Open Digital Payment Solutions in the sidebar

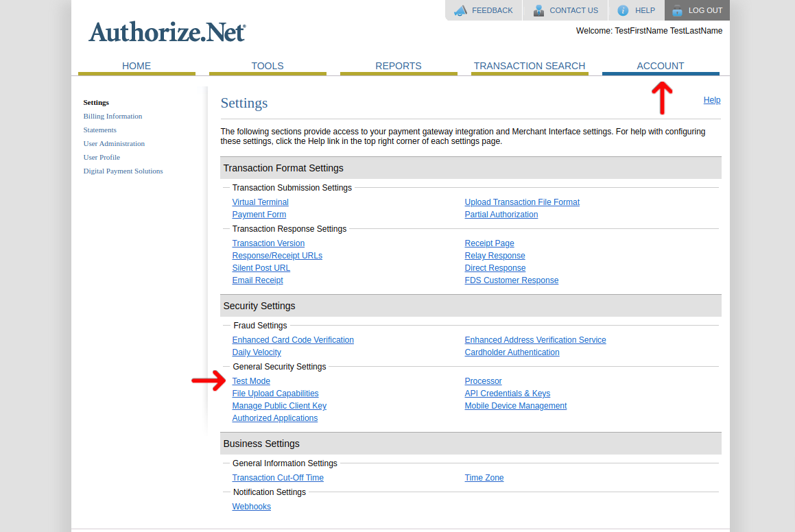click(x=123, y=171)
